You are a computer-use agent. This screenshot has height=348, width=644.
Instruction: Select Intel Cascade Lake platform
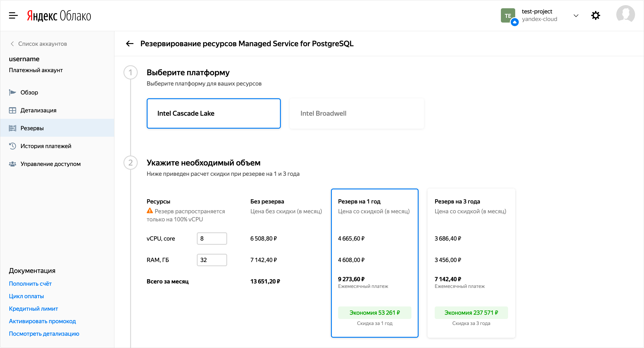point(214,113)
